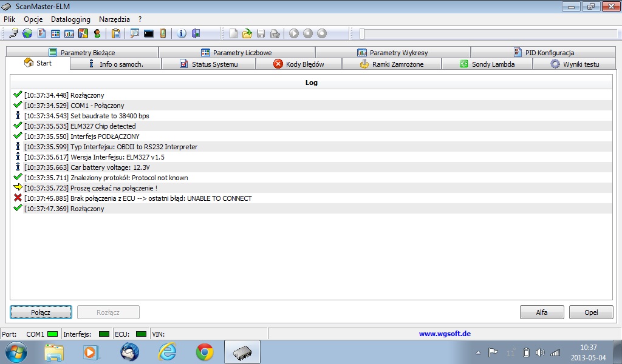Click the exit door toolbar icon
Screen dimensions: 622x364
[196, 33]
